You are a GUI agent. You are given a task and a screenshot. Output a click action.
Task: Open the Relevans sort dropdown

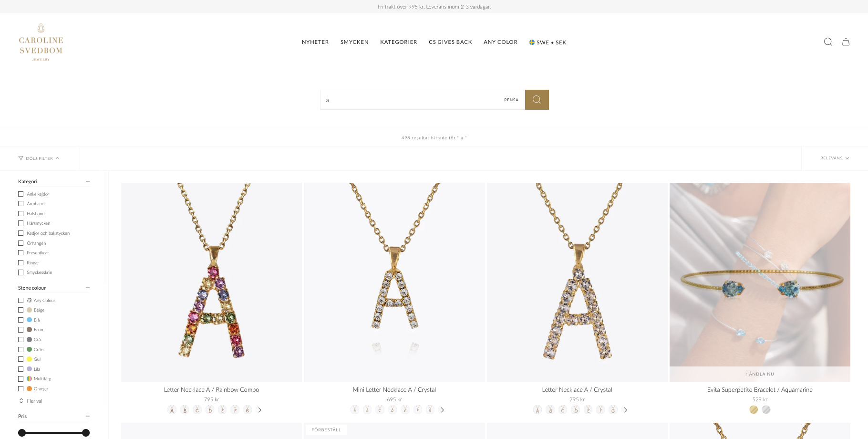click(x=835, y=158)
